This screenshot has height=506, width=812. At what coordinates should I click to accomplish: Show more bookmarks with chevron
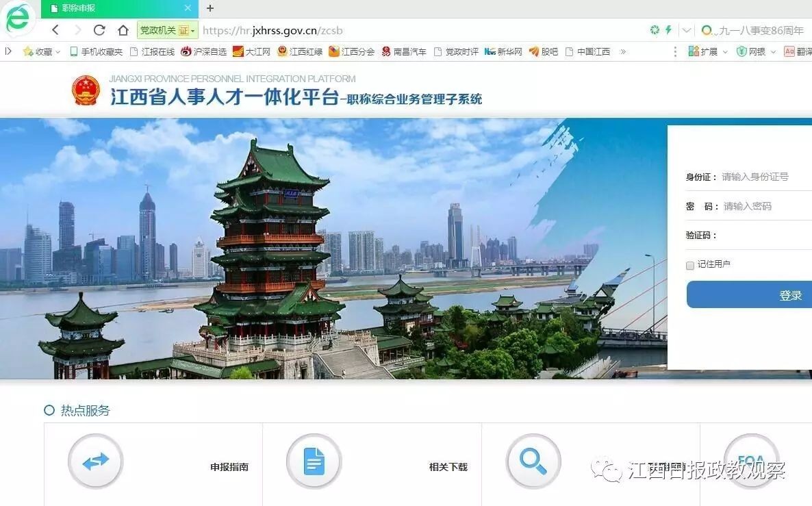623,51
